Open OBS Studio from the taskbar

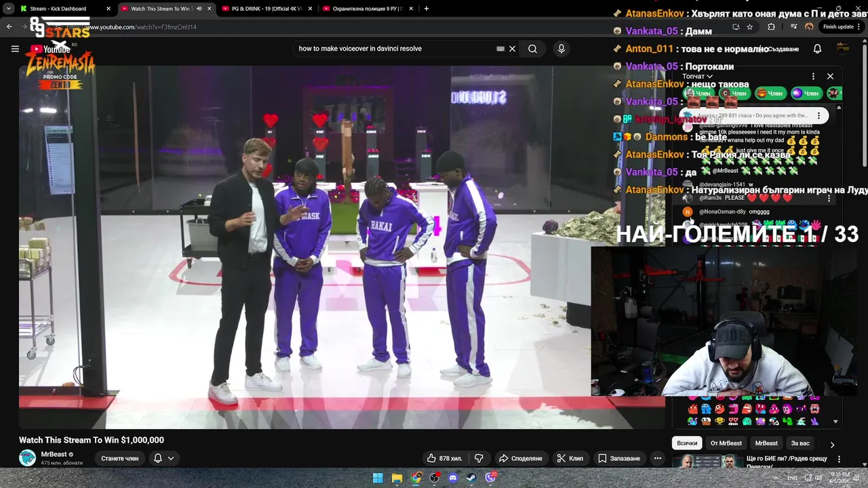[435, 478]
